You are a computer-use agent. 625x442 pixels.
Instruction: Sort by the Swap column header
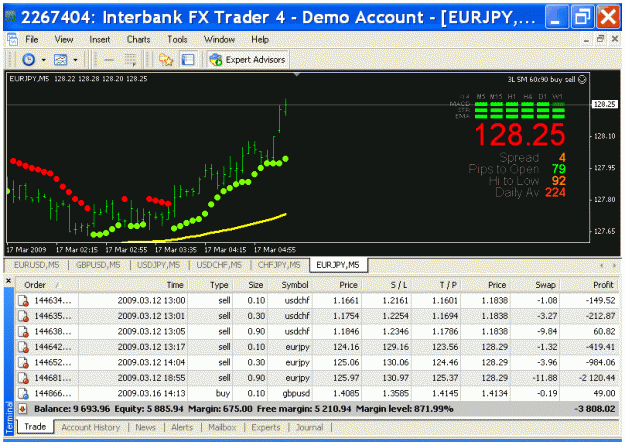pos(535,285)
